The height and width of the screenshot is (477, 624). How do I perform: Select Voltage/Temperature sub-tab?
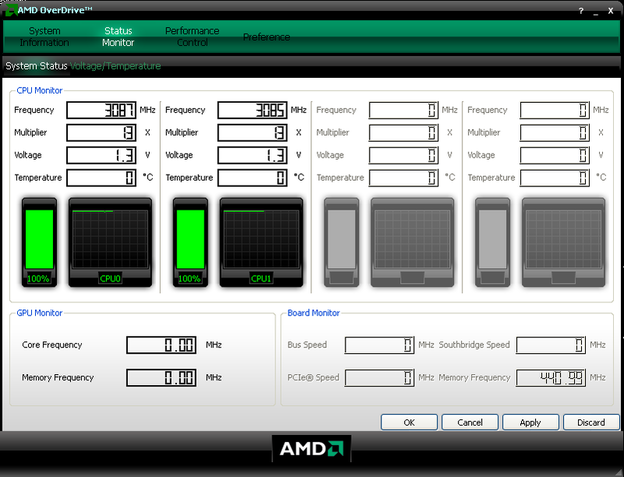coord(115,66)
